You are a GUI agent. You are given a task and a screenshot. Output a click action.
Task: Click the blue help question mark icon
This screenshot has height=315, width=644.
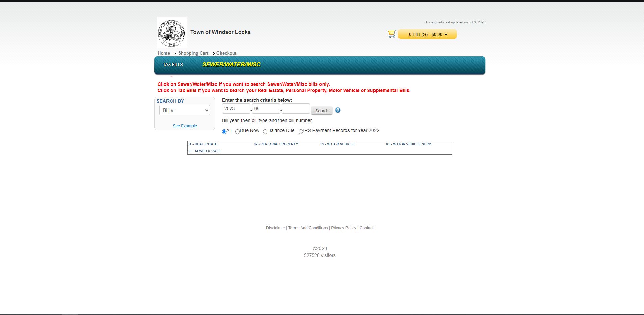(x=338, y=110)
